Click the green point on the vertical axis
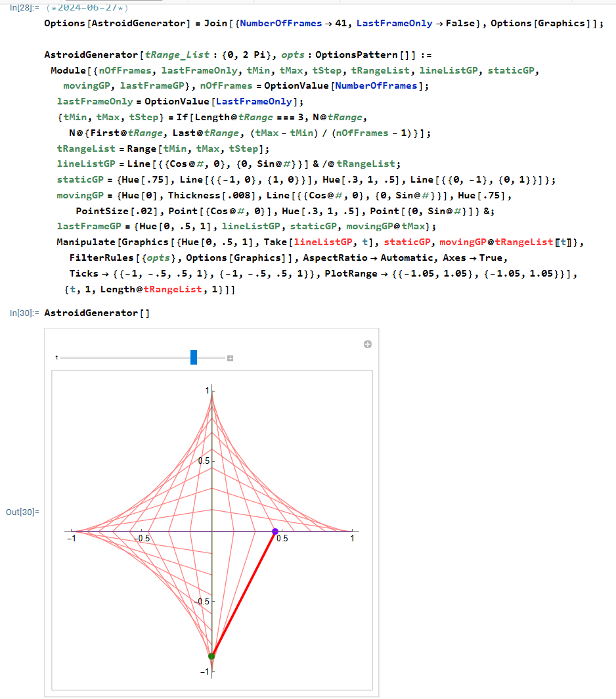 211,656
